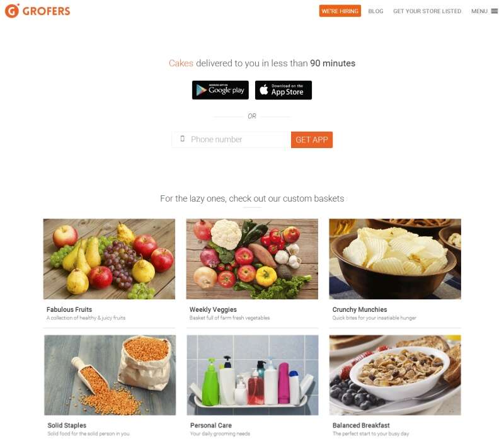The height and width of the screenshot is (441, 504).
Task: Click the Get App button
Action: [x=312, y=140]
